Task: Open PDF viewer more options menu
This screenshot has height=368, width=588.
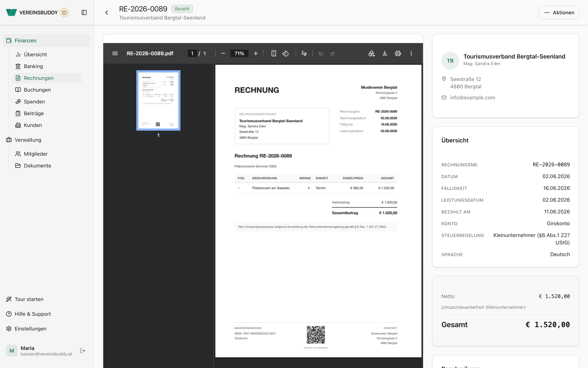Action: coord(411,53)
